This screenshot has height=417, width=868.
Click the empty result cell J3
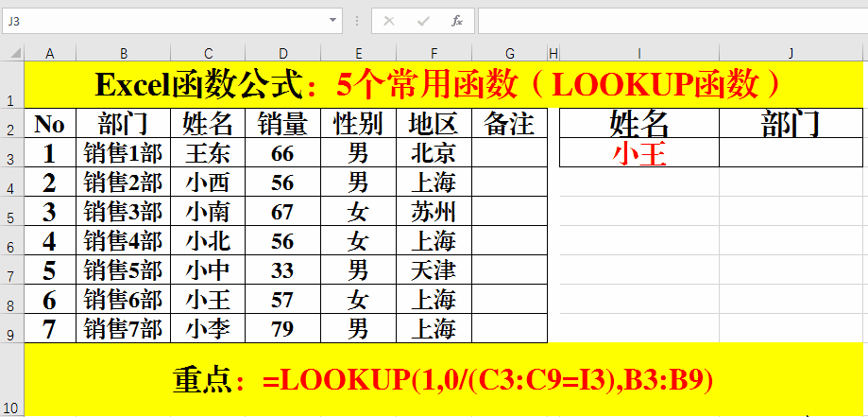pyautogui.click(x=791, y=152)
